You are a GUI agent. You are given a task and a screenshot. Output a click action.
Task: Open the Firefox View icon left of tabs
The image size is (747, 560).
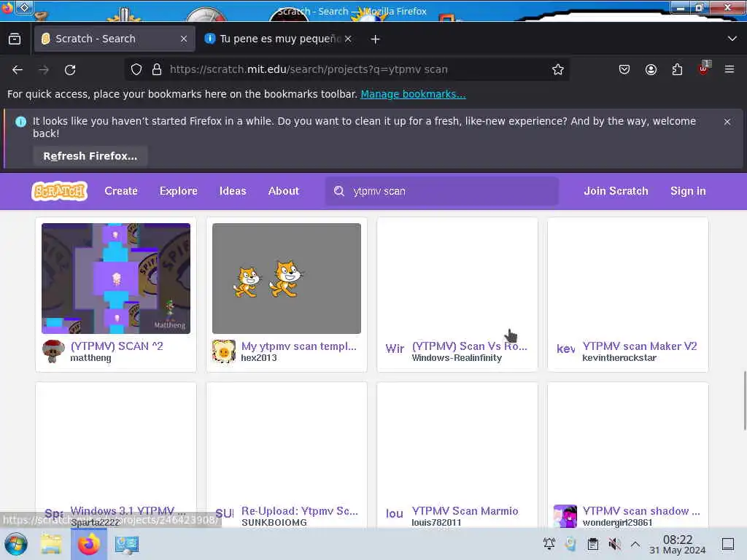click(15, 39)
